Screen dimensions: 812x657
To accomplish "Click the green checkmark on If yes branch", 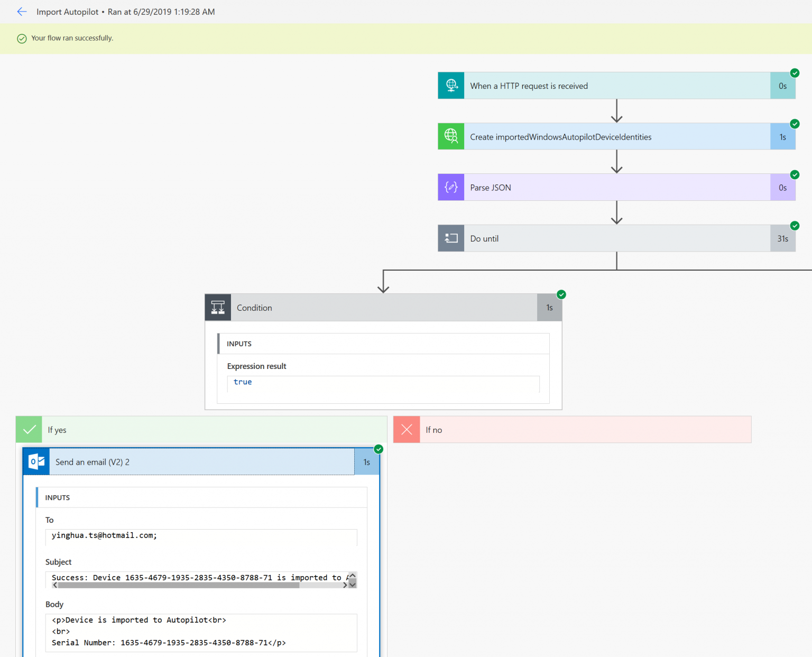I will pyautogui.click(x=29, y=429).
